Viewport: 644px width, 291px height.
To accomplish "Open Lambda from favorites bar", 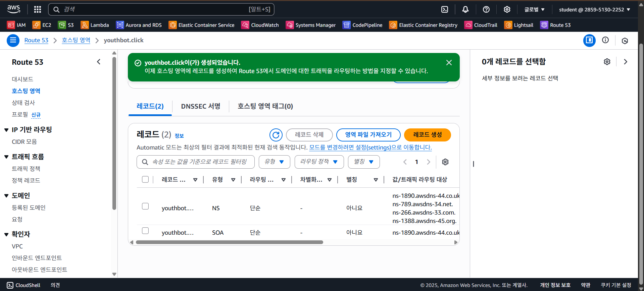I will click(x=95, y=25).
